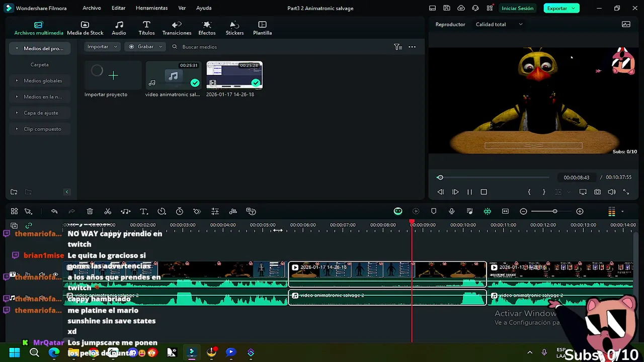Viewport: 644px width, 362px height.
Task: Pause the preview playback
Action: click(469, 192)
